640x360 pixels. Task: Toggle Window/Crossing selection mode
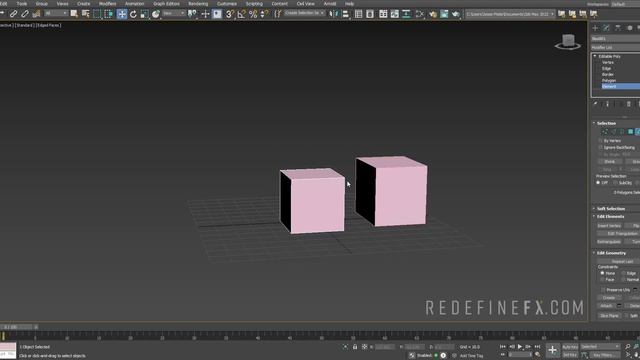[x=109, y=14]
